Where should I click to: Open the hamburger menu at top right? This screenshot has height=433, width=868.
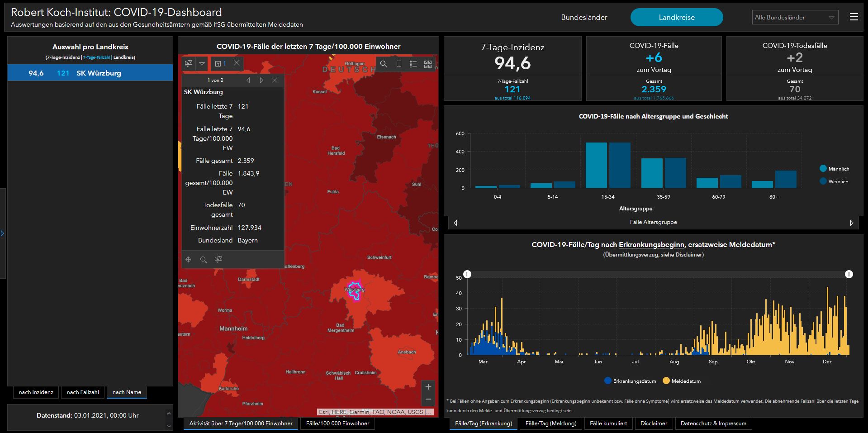pos(854,17)
